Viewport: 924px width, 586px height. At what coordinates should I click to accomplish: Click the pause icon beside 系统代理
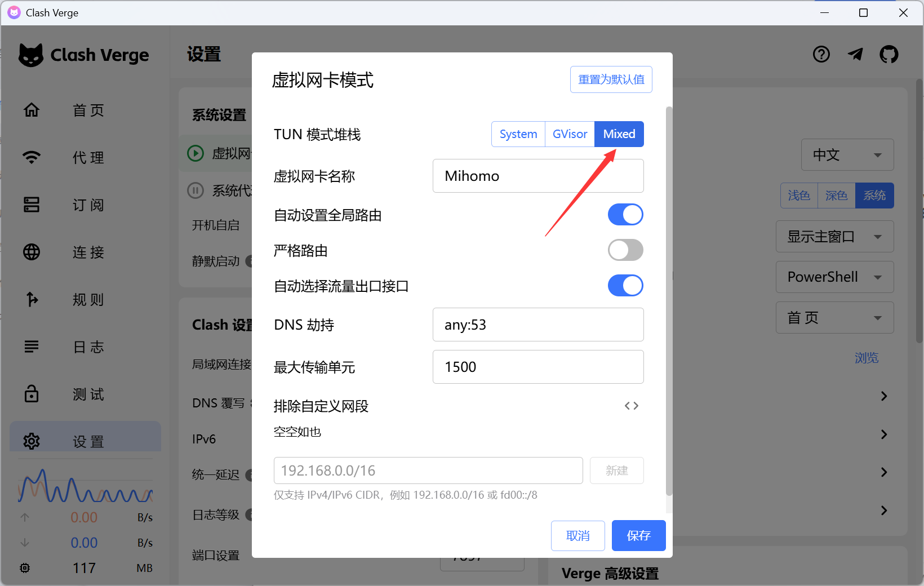pyautogui.click(x=196, y=190)
